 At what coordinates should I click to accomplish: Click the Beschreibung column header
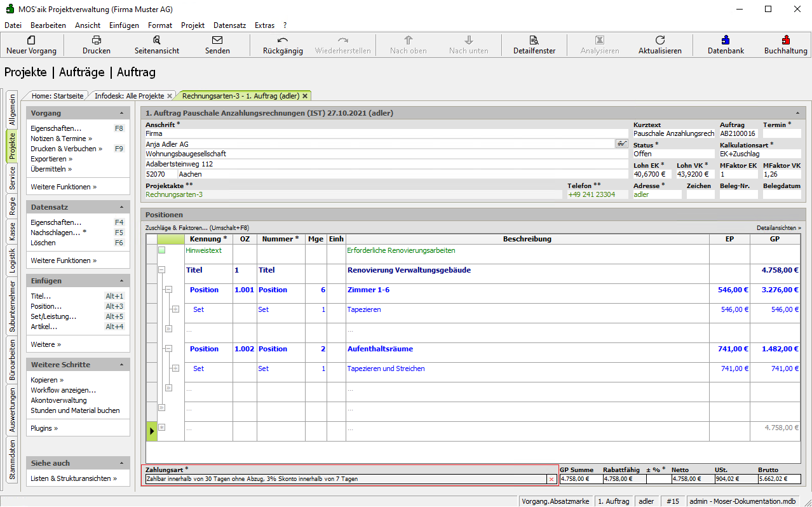[x=527, y=239]
